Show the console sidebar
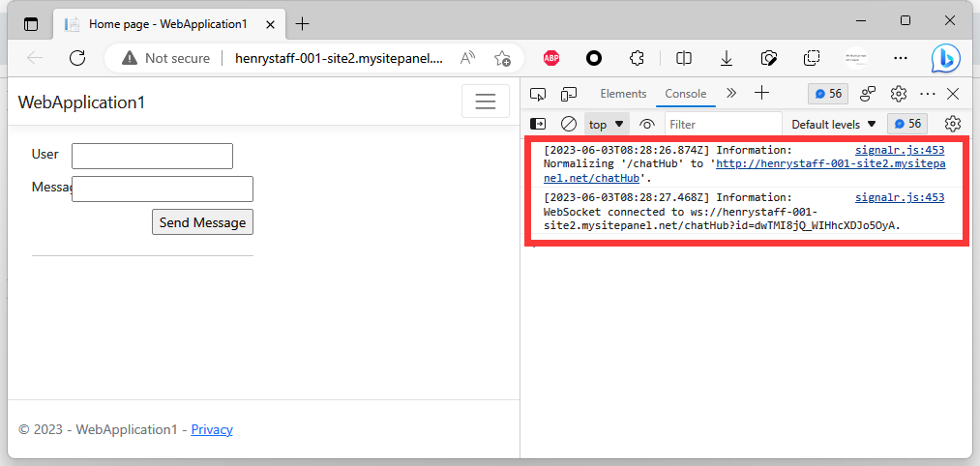Image resolution: width=980 pixels, height=466 pixels. click(539, 124)
